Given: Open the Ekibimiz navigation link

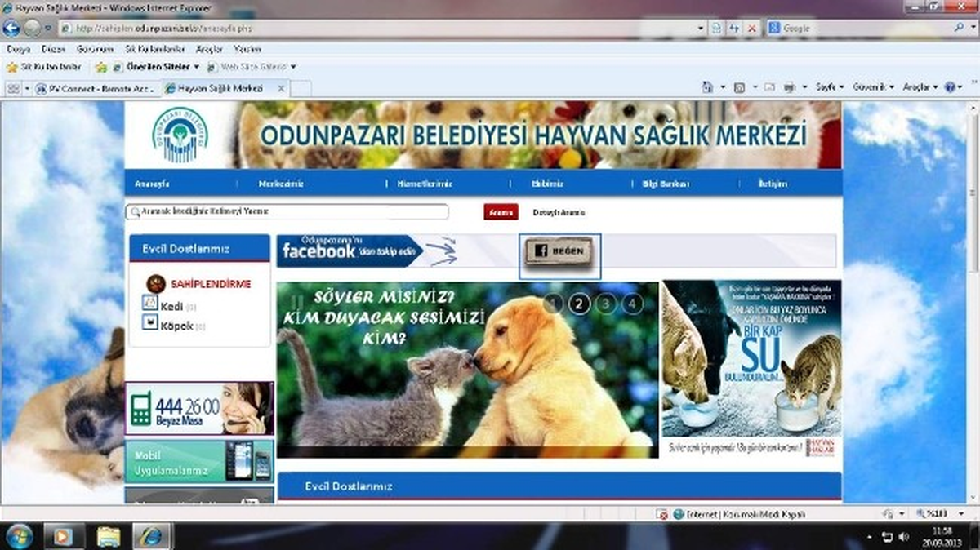Looking at the screenshot, I should tap(549, 184).
